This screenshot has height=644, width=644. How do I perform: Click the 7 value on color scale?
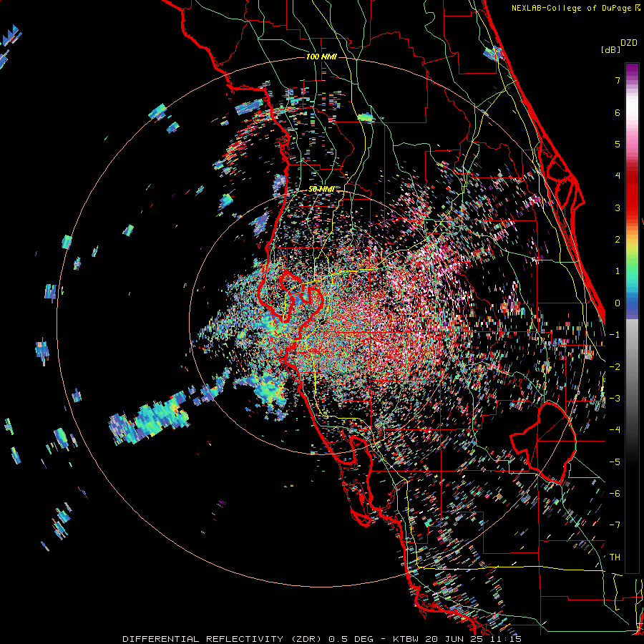click(x=618, y=80)
